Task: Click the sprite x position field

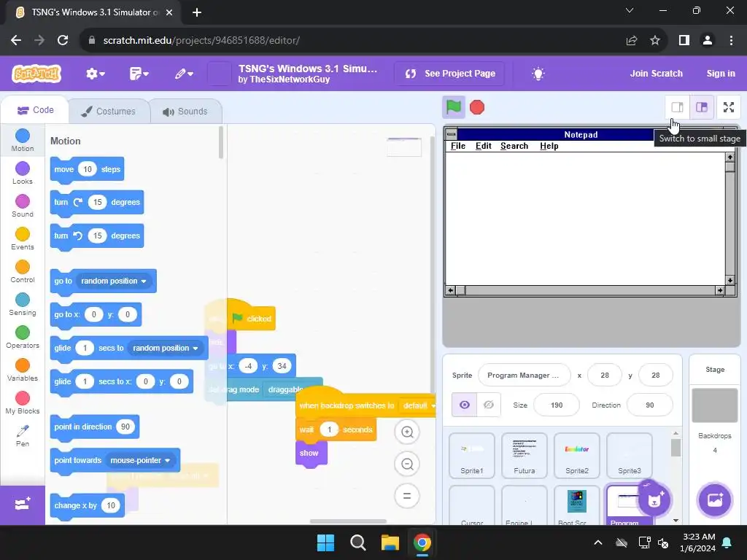Action: [605, 376]
